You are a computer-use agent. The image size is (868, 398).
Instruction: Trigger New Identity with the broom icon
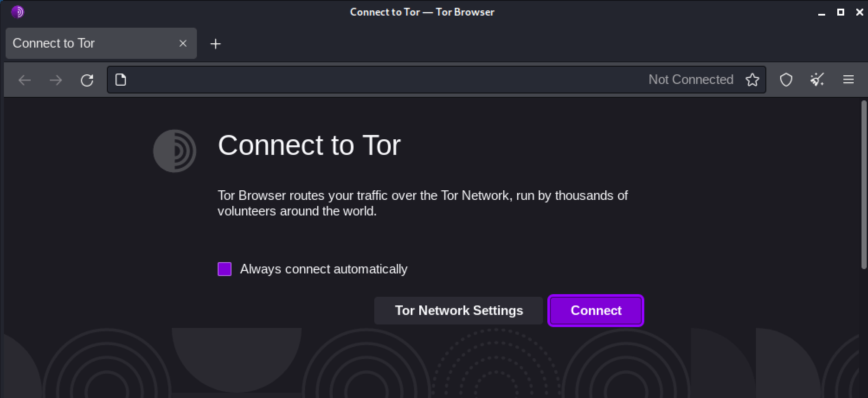(x=817, y=80)
